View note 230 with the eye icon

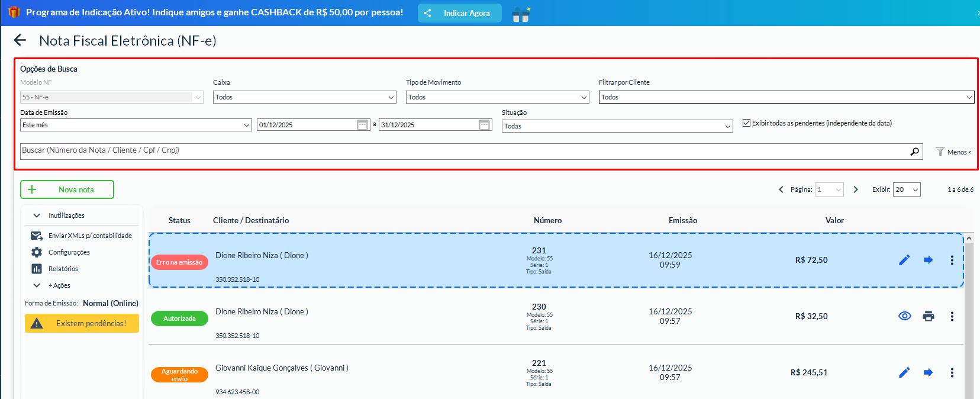tap(904, 316)
